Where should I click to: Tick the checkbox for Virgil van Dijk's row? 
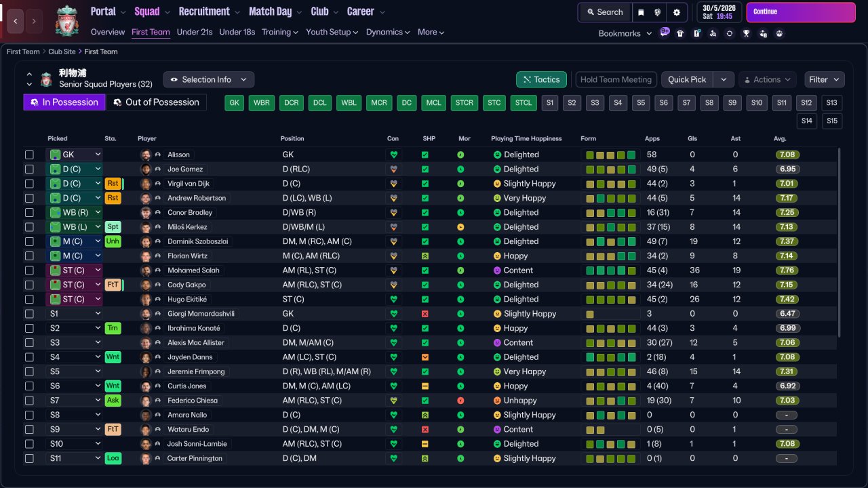point(29,184)
